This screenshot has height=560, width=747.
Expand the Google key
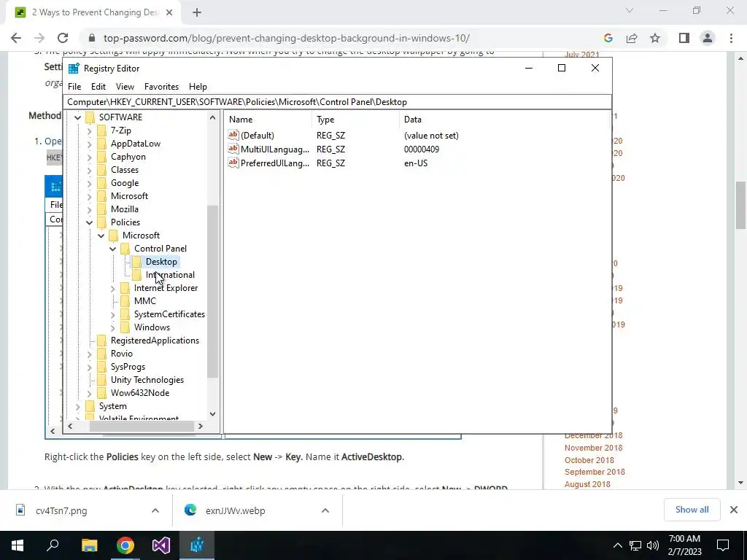(x=89, y=183)
